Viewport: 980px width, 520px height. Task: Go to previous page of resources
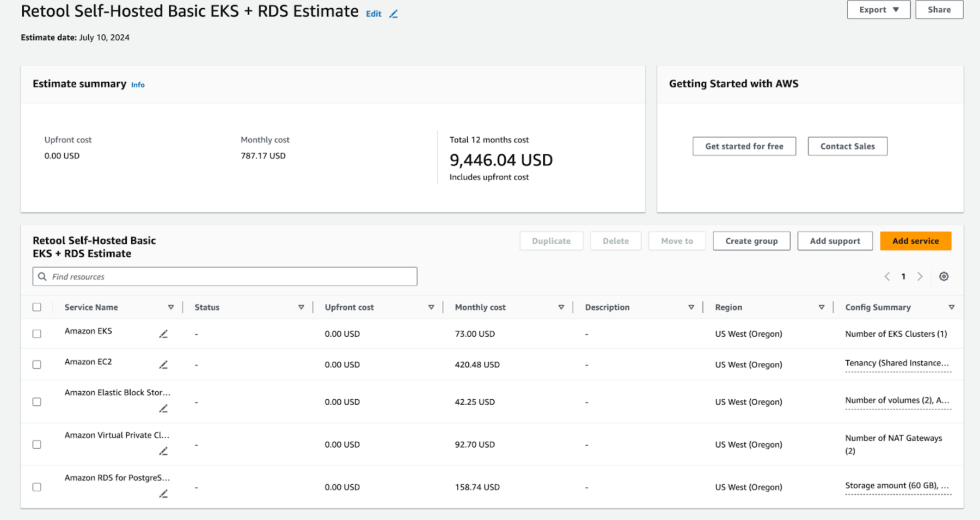pos(887,276)
